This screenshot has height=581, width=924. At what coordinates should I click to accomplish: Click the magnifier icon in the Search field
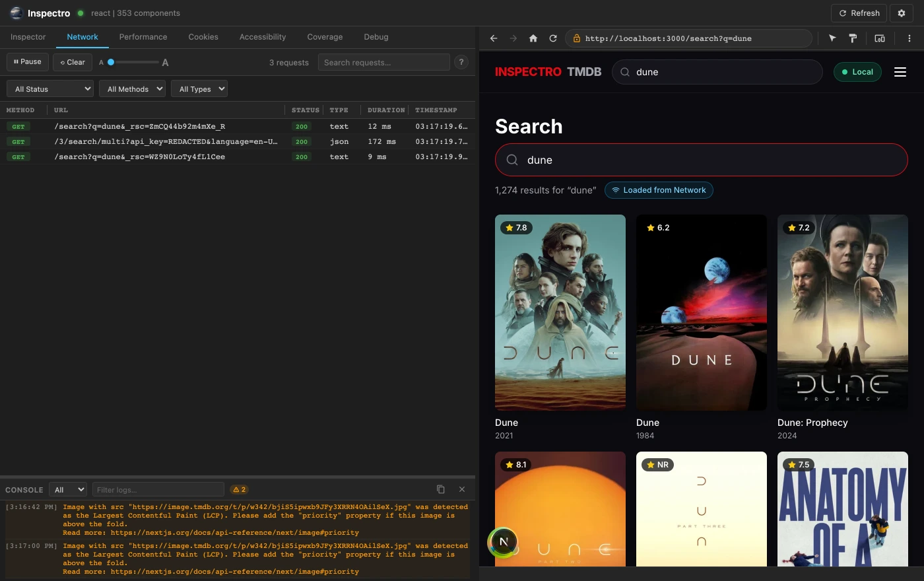coord(512,160)
